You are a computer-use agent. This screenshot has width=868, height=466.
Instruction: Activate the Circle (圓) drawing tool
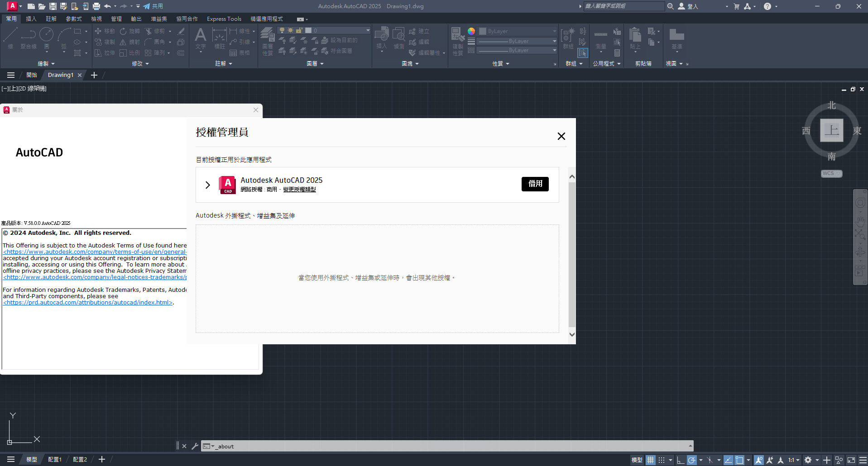pos(47,36)
